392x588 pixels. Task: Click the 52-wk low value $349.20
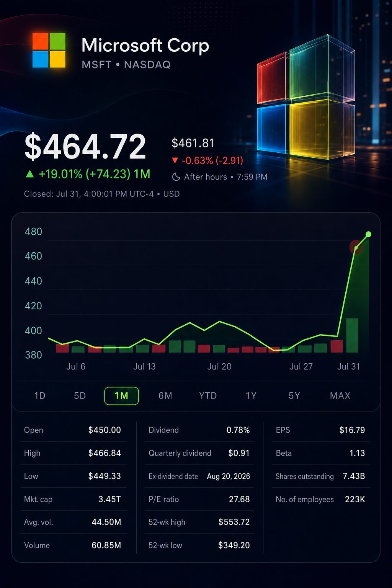[234, 545]
